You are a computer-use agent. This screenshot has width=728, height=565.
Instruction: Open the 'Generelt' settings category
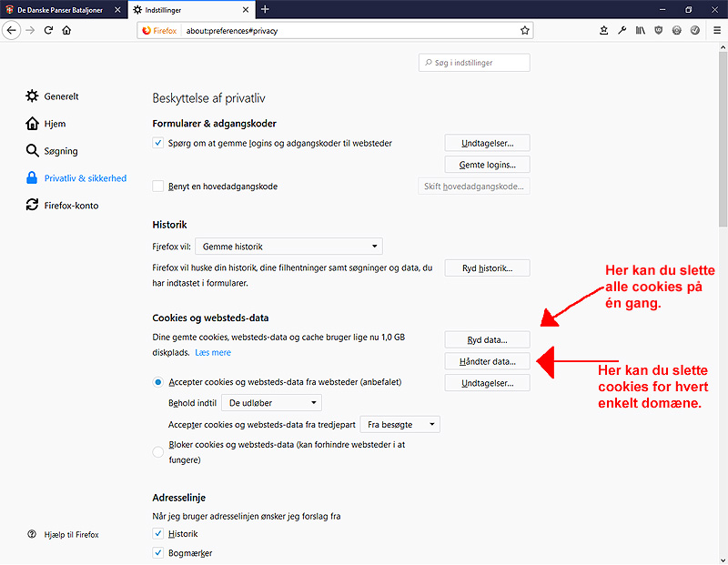[61, 96]
